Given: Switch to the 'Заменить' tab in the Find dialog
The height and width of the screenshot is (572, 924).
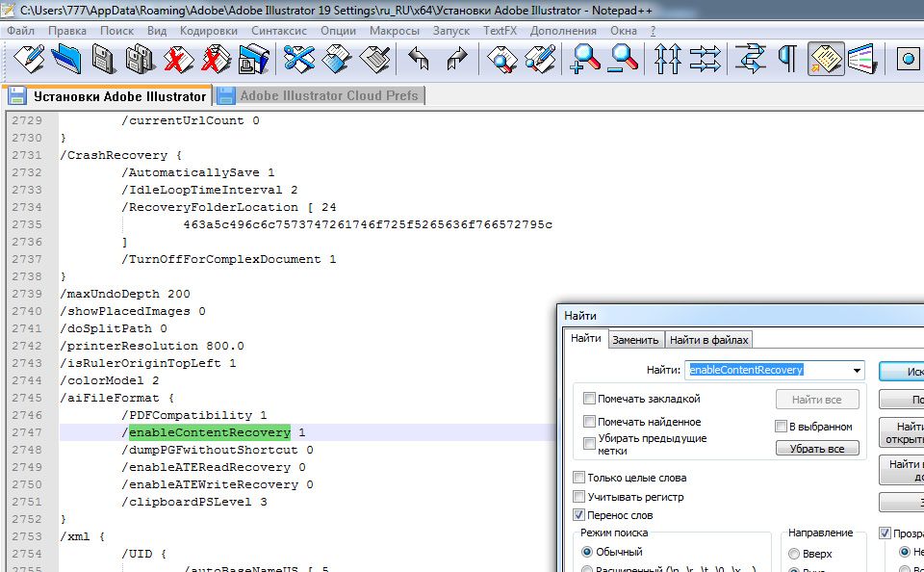Looking at the screenshot, I should tap(635, 340).
